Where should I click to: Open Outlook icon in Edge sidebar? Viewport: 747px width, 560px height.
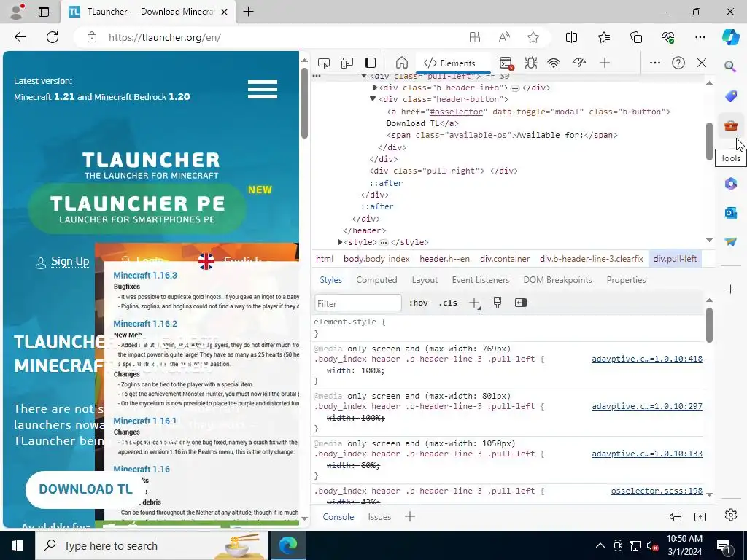click(x=730, y=213)
